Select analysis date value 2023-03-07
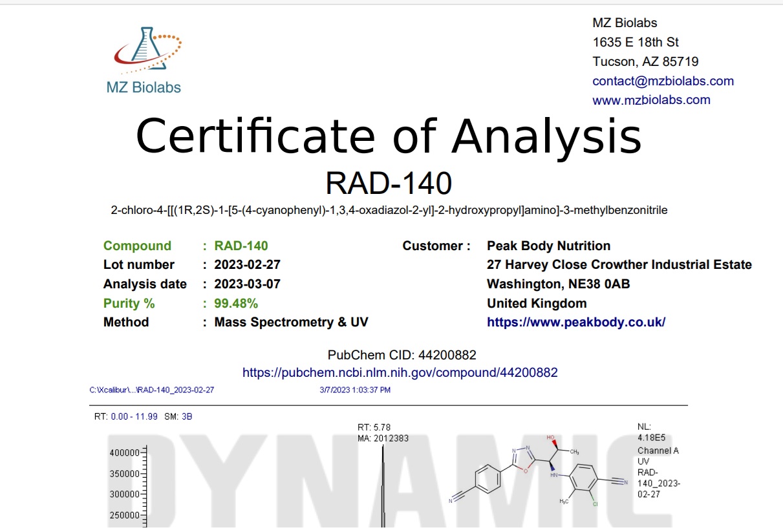Screen dimensions: 783x532 click(248, 284)
